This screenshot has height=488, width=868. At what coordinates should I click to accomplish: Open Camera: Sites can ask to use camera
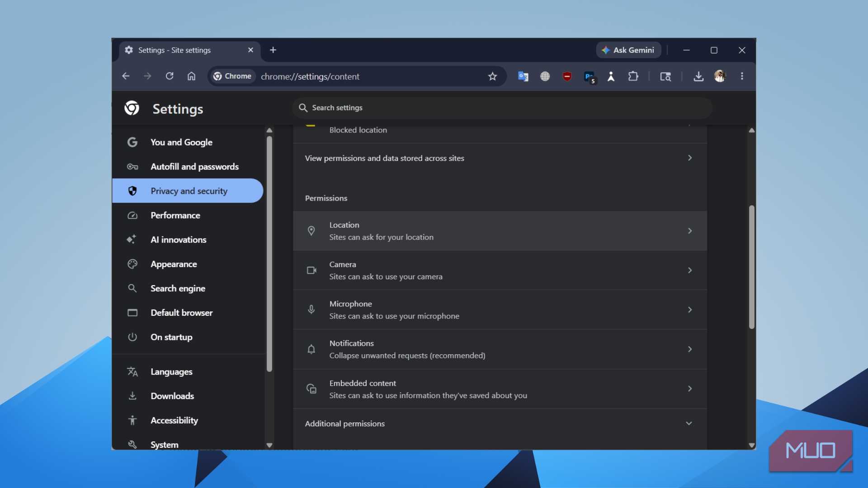click(500, 270)
